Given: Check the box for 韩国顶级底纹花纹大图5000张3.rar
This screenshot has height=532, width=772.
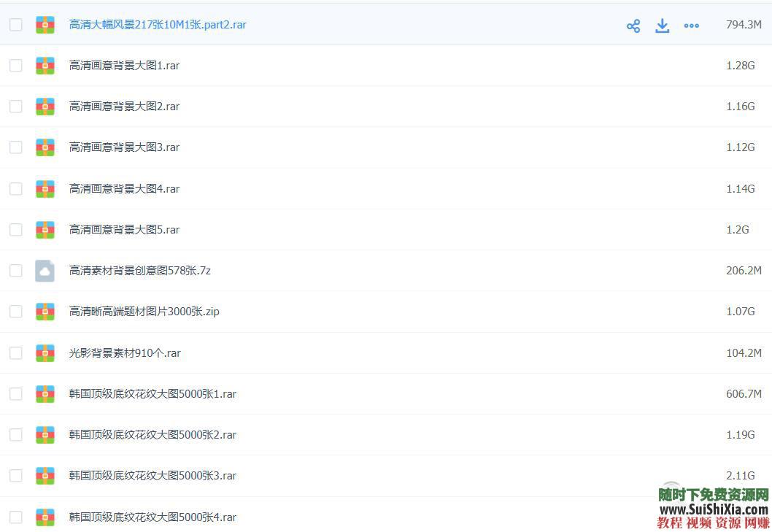Looking at the screenshot, I should click(x=15, y=475).
